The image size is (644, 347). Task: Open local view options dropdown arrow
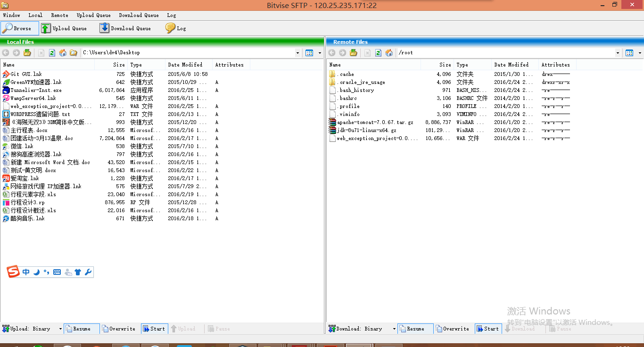pos(320,53)
